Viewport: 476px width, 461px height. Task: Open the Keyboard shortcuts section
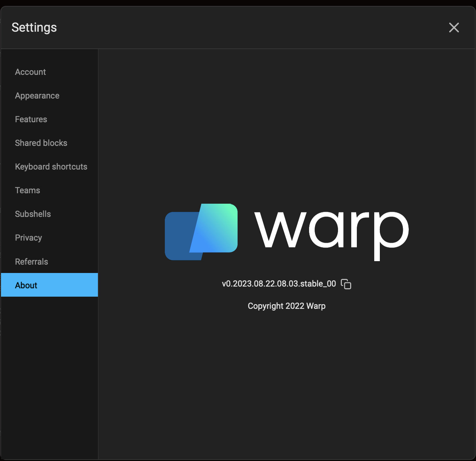51,166
